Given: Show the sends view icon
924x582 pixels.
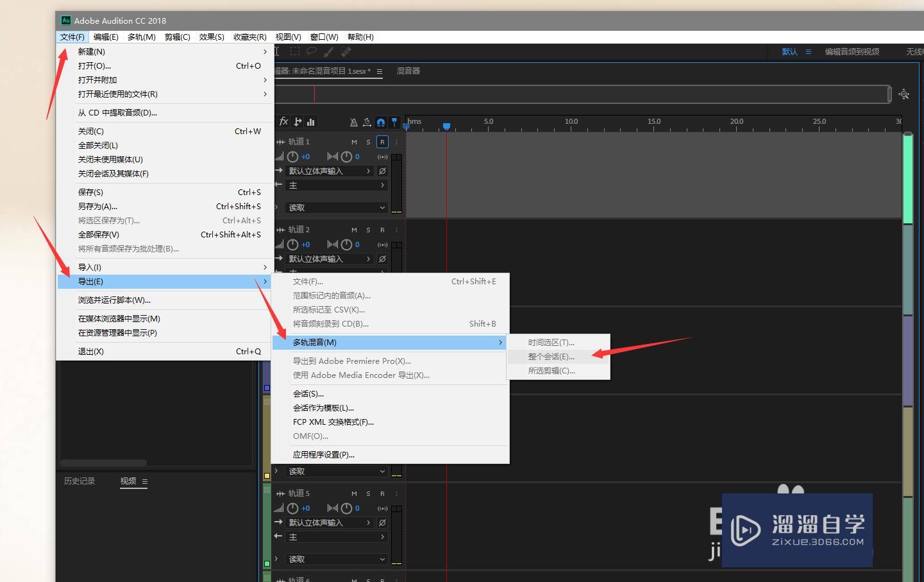Looking at the screenshot, I should point(298,121).
